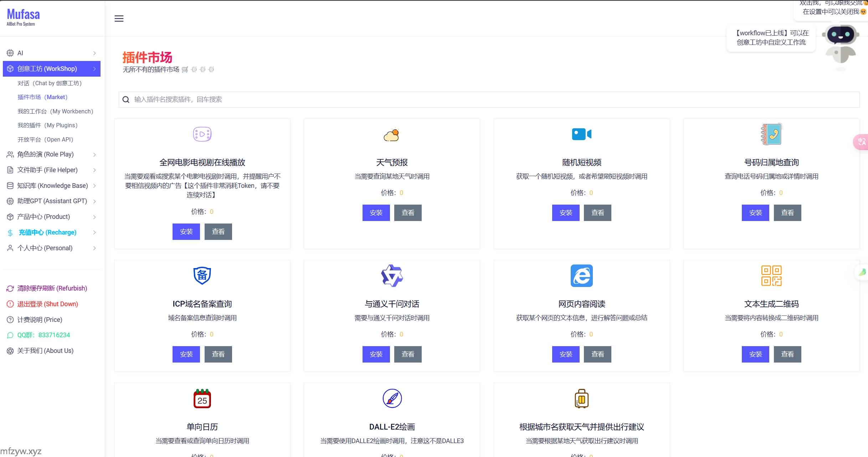Click the phone number lookup notebook icon

[771, 134]
